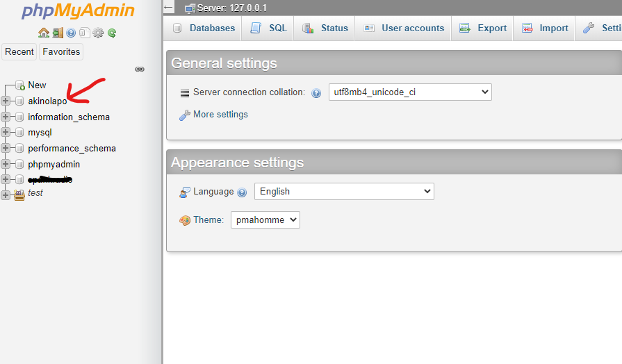The image size is (622, 364).
Task: Select the mysql database
Action: 40,133
